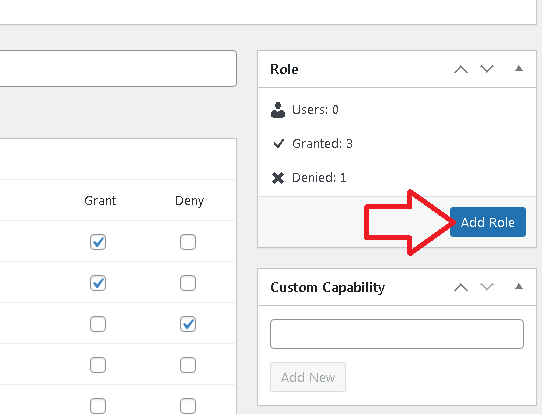542x414 pixels.
Task: Collapse the Custom Capability panel
Action: click(518, 286)
